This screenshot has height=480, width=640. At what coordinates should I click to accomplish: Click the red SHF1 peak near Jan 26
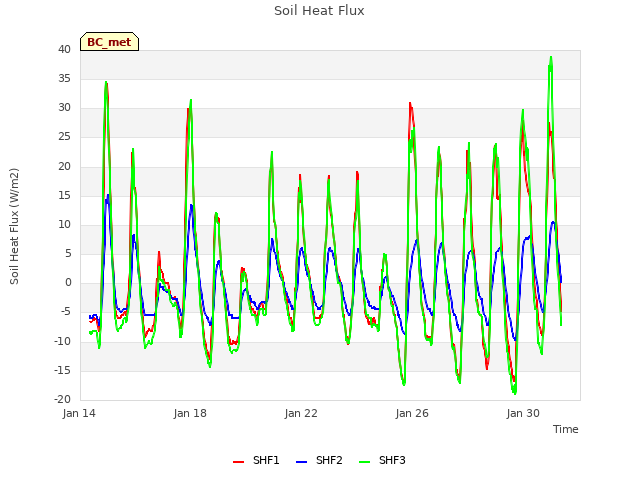pyautogui.click(x=410, y=103)
